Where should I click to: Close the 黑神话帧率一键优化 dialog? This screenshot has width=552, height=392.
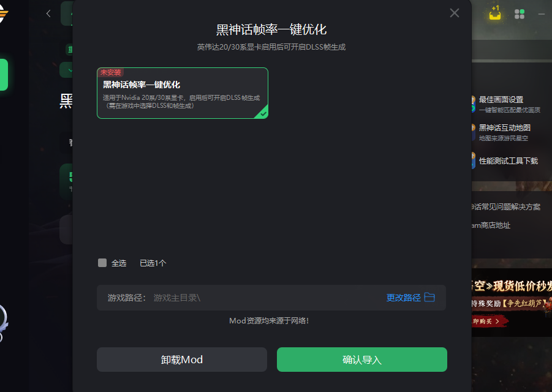[x=455, y=13]
